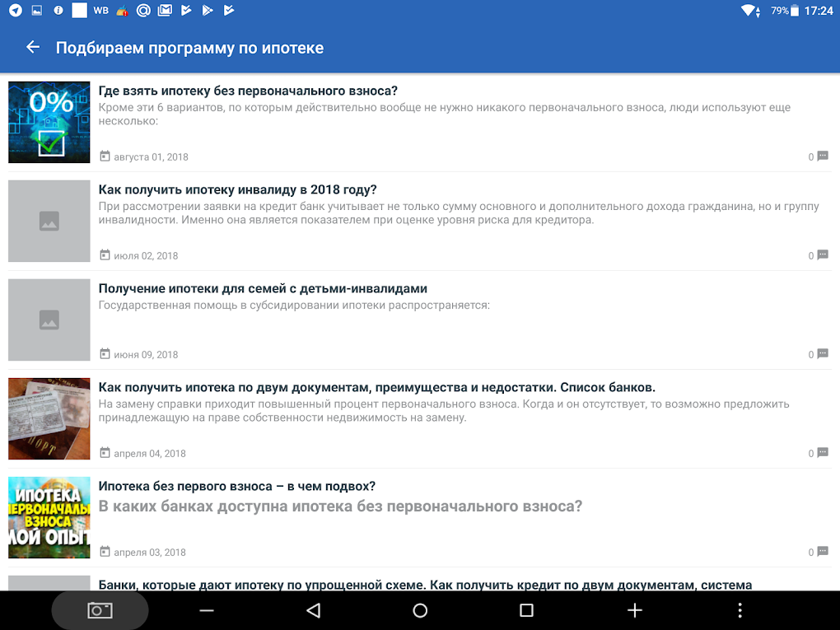
Task: Open 'Получение ипотеки для семей с детьми-инвалидами'
Action: click(263, 288)
